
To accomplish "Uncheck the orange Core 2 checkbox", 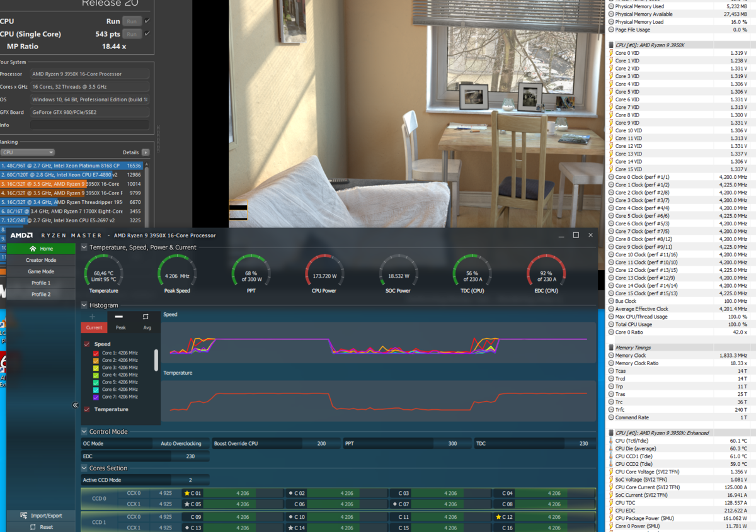I will tap(96, 361).
